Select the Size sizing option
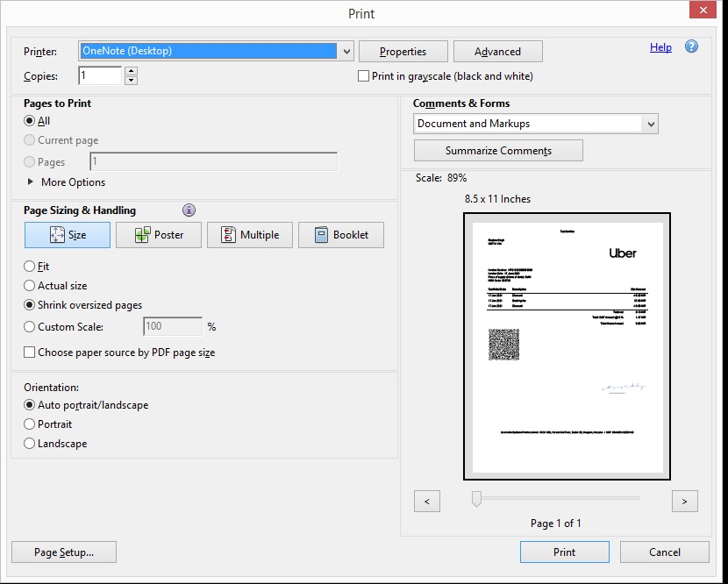The image size is (728, 584). point(68,235)
